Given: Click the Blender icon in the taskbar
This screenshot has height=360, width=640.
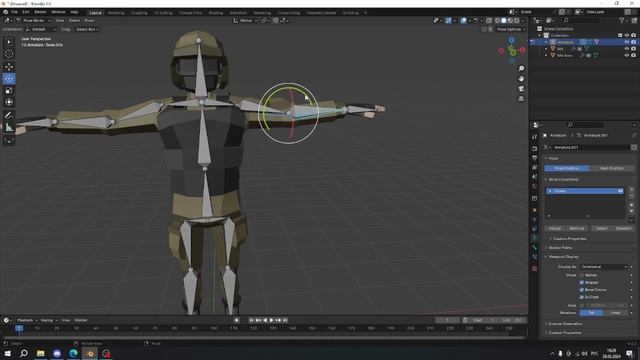Looking at the screenshot, I should [90, 353].
